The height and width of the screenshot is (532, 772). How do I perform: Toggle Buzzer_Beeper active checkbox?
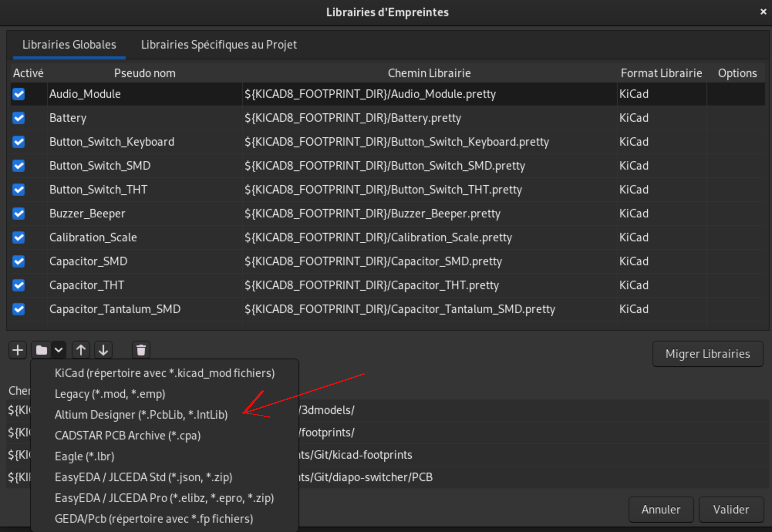point(19,214)
